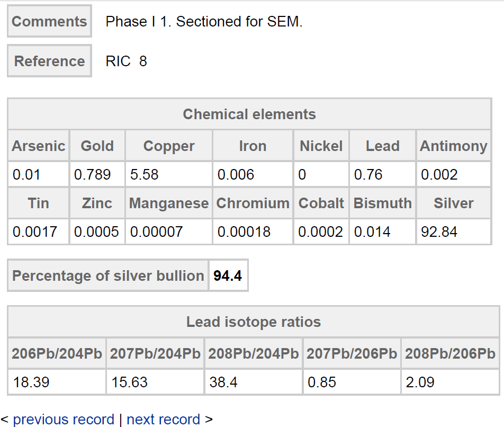Image resolution: width=504 pixels, height=427 pixels.
Task: Select the 208Pb/206Pb value 2.09
Action: pyautogui.click(x=420, y=382)
